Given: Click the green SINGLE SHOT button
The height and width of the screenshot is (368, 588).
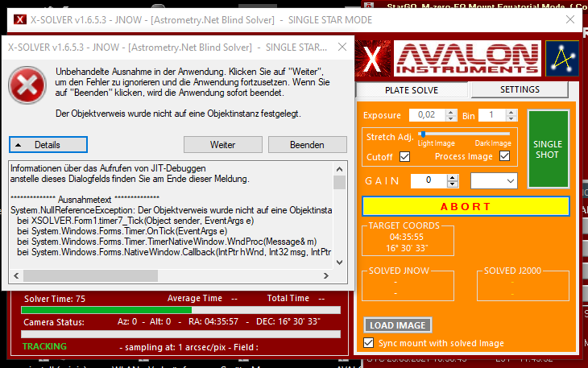Looking at the screenshot, I should pyautogui.click(x=548, y=149).
